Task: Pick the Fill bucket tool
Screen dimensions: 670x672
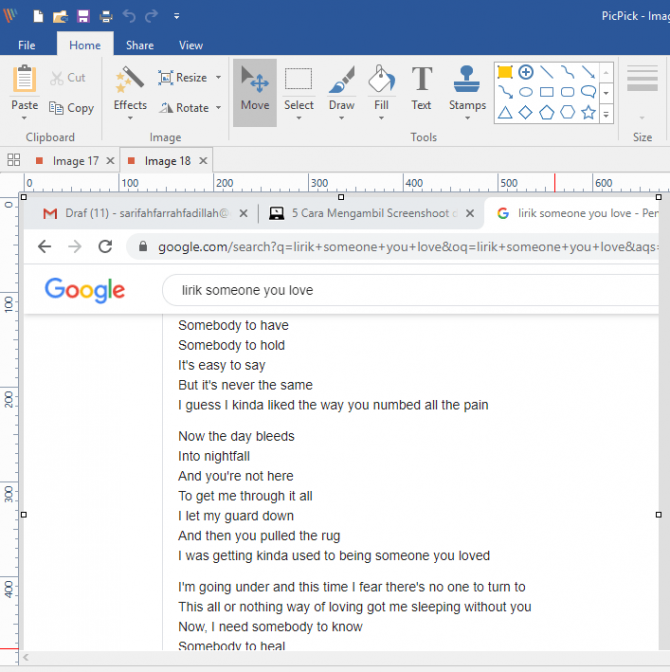Action: (x=381, y=84)
